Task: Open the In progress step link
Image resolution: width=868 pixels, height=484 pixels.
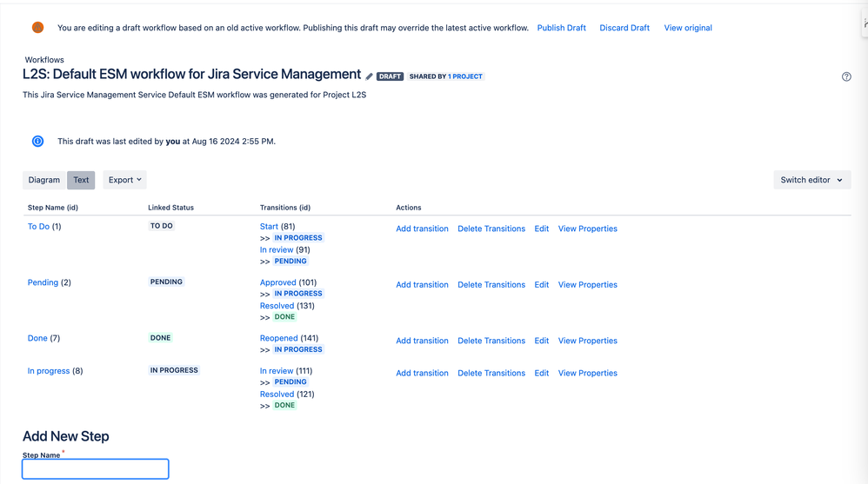Action: (x=49, y=371)
